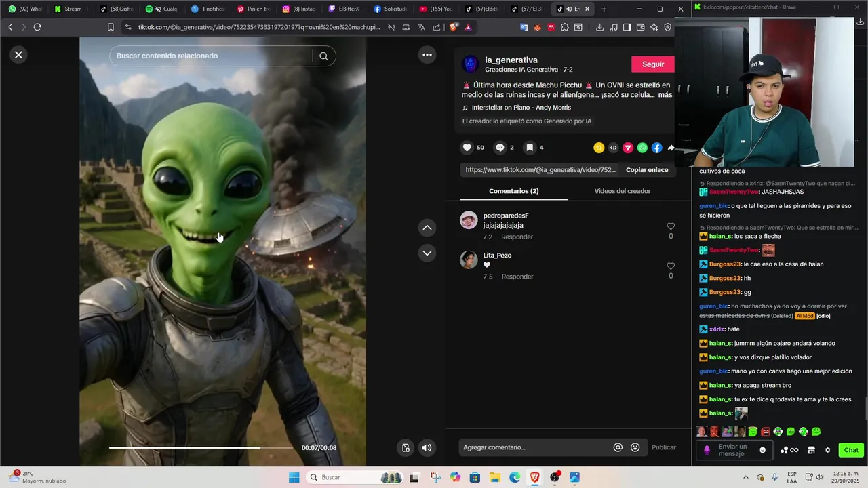Viewport: 868px width, 488px height.
Task: Switch to the WhatsApp browser tab
Action: click(x=25, y=9)
